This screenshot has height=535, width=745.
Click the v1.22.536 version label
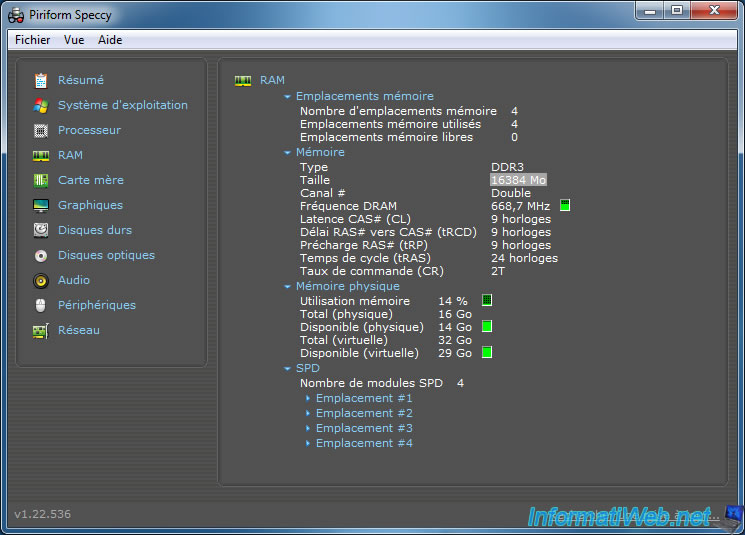click(x=43, y=514)
